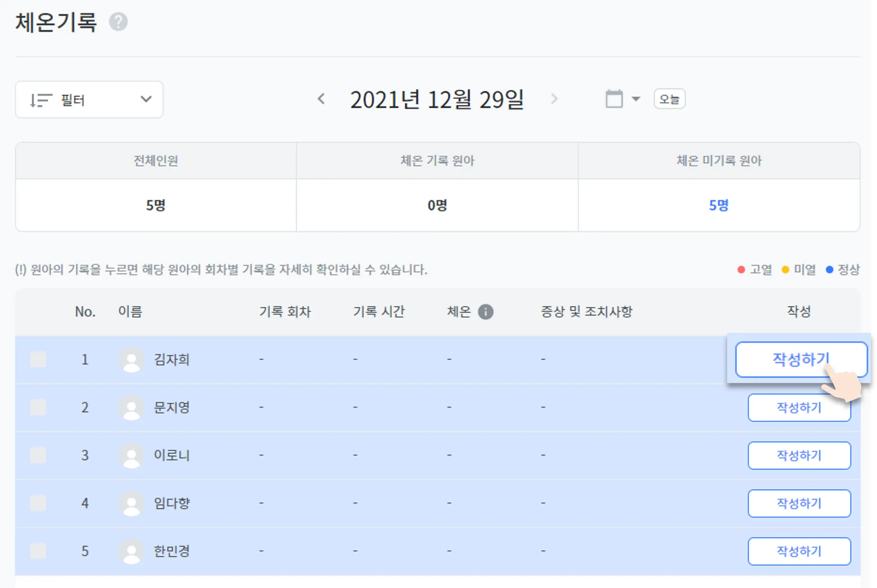Click 김자희's profile avatar

pyautogui.click(x=131, y=359)
